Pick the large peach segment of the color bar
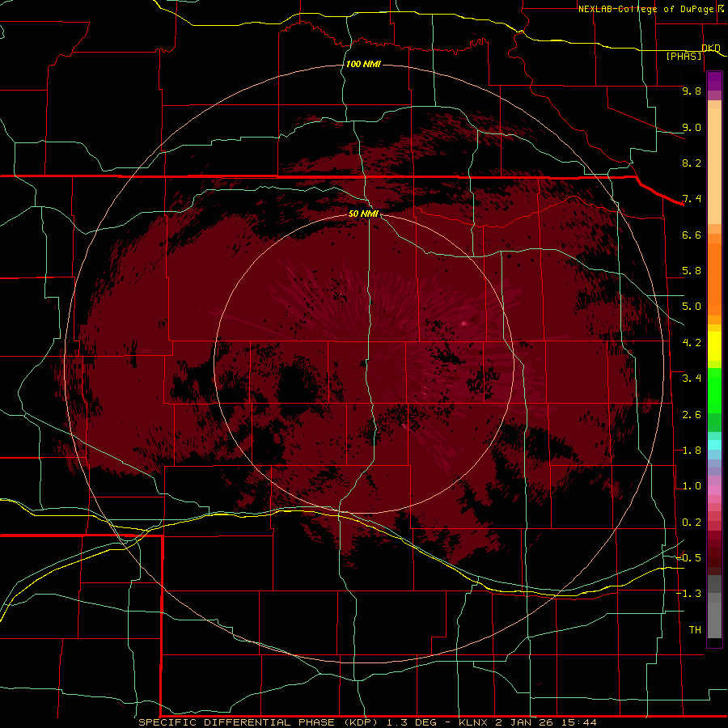This screenshot has height=728, width=728. (x=714, y=166)
